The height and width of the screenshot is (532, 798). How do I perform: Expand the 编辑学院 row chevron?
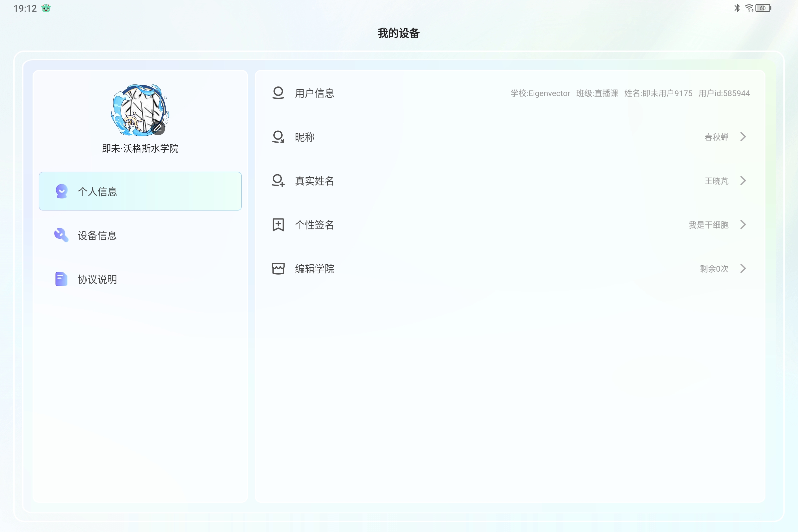(x=743, y=268)
